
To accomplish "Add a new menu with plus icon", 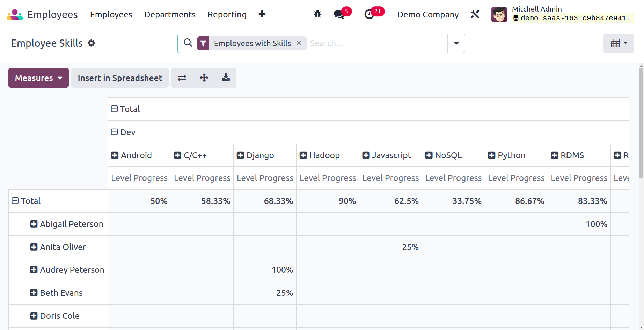I will pos(262,14).
